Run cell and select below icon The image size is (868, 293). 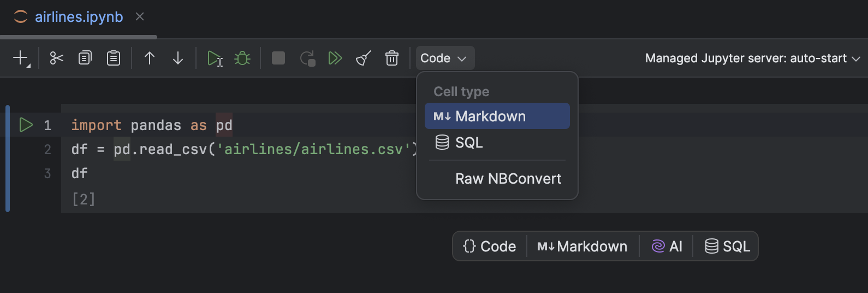[x=215, y=58]
